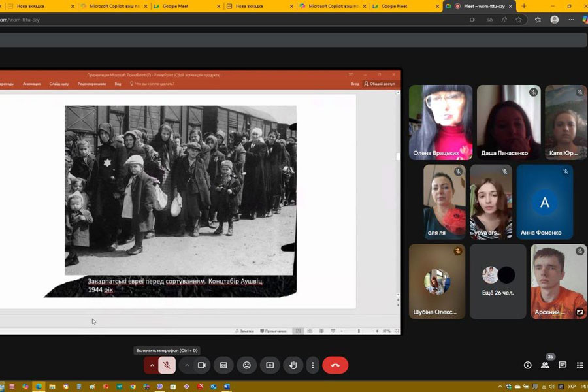The image size is (588, 392).
Task: Leave the call with red hang-up button
Action: 335,365
